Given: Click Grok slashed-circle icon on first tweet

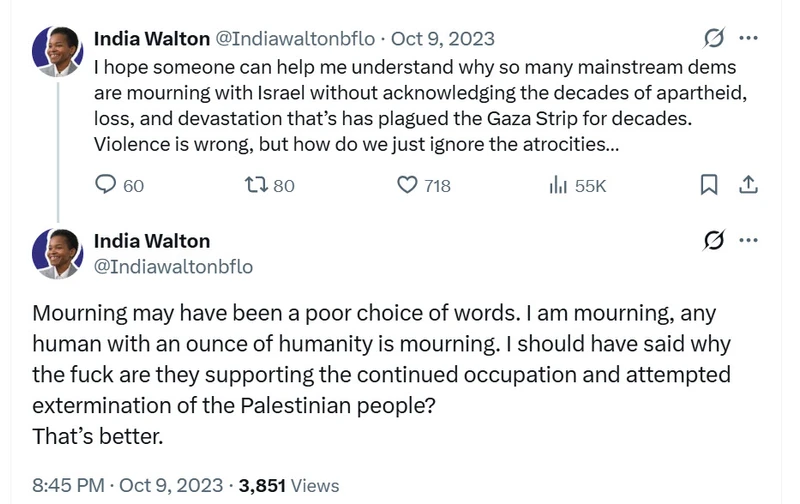Looking at the screenshot, I should pyautogui.click(x=713, y=38).
